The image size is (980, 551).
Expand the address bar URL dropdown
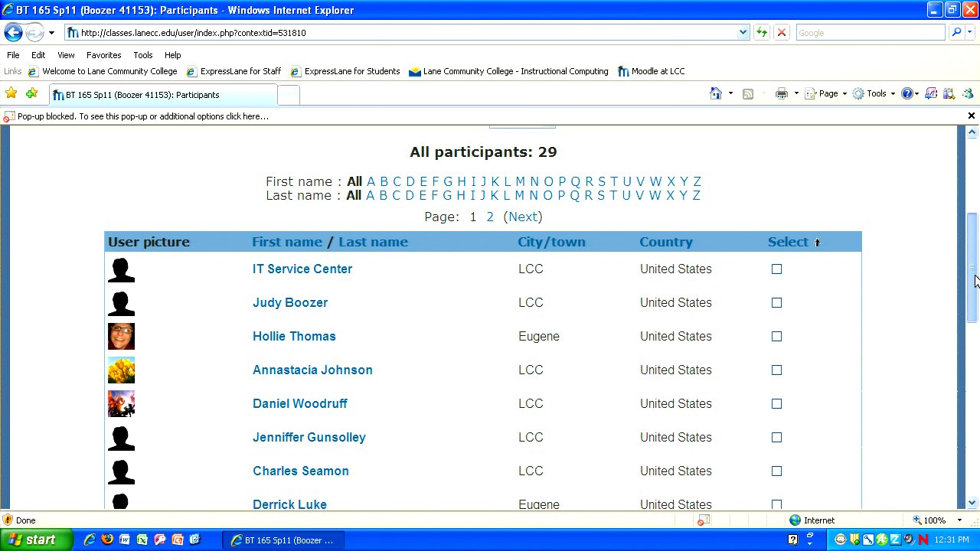coord(742,33)
